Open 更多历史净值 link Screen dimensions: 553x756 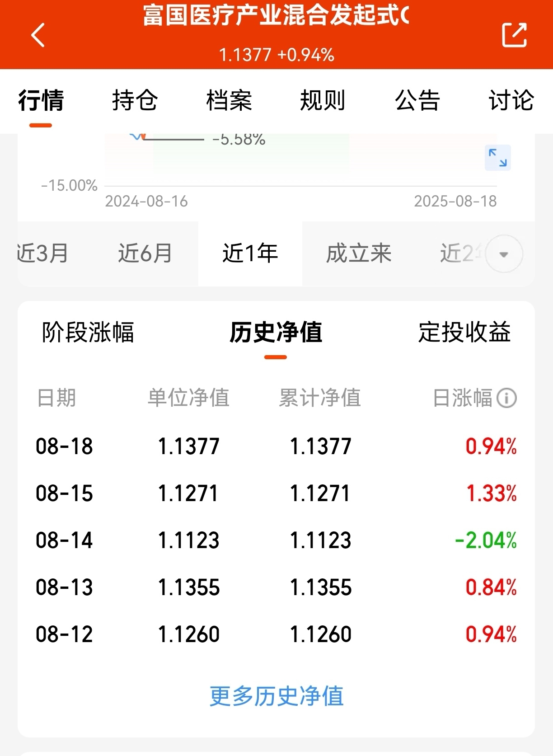coord(276,696)
